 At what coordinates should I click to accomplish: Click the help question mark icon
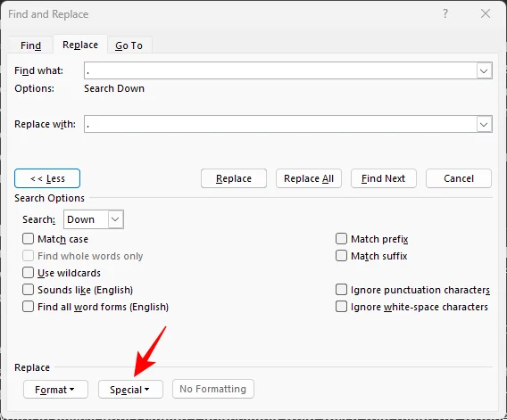click(445, 13)
